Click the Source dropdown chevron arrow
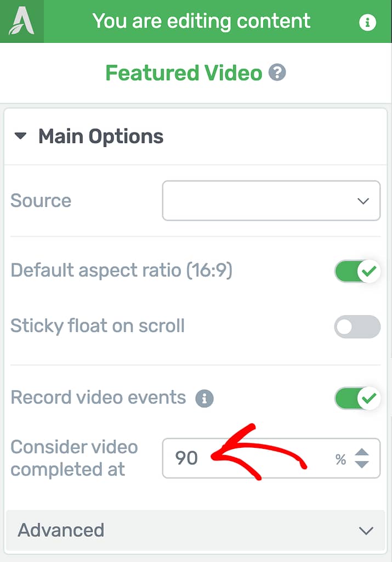The height and width of the screenshot is (562, 392). point(363,201)
